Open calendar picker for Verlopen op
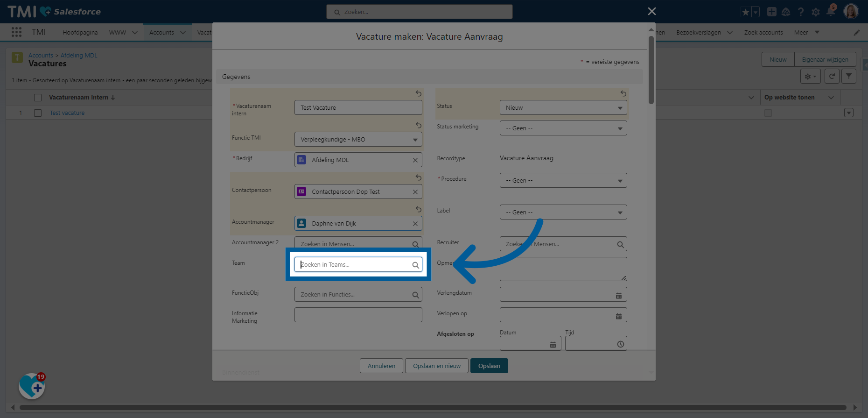The image size is (868, 418). (x=619, y=316)
